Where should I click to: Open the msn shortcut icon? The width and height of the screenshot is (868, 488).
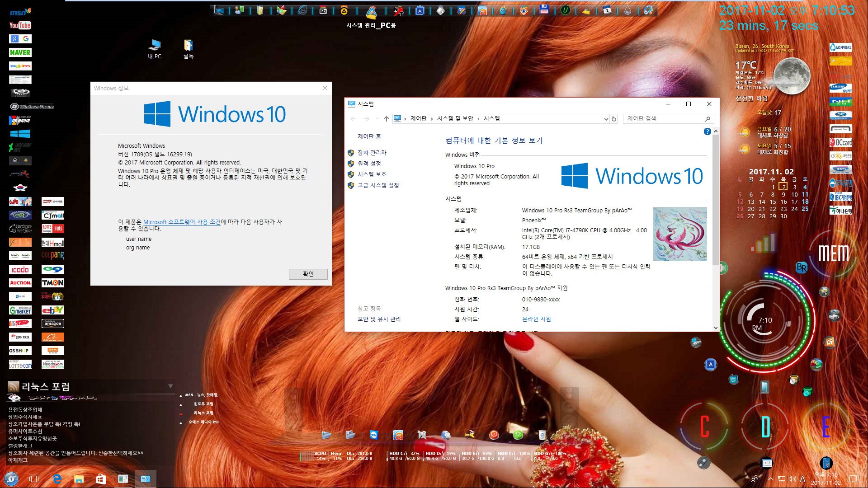(20, 12)
